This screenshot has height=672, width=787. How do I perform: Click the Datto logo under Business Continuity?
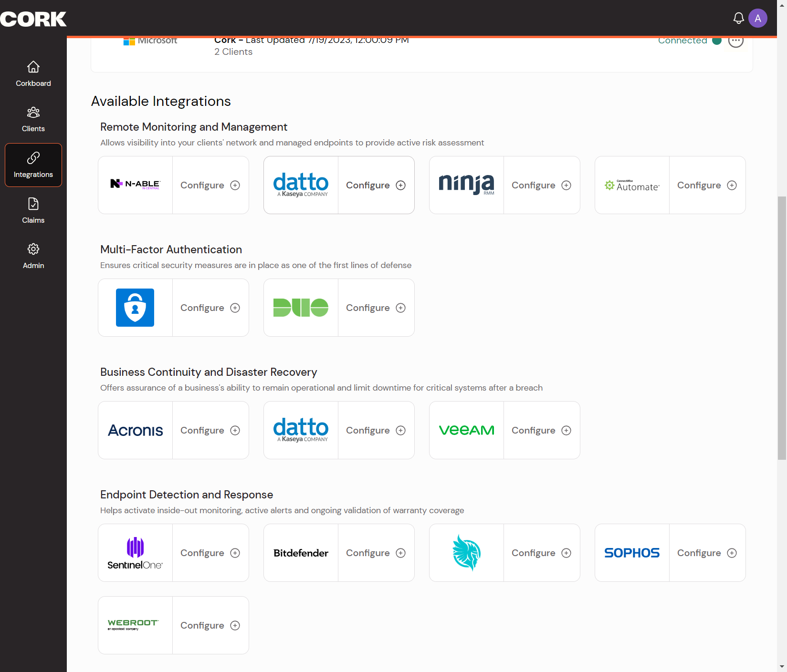pyautogui.click(x=301, y=430)
